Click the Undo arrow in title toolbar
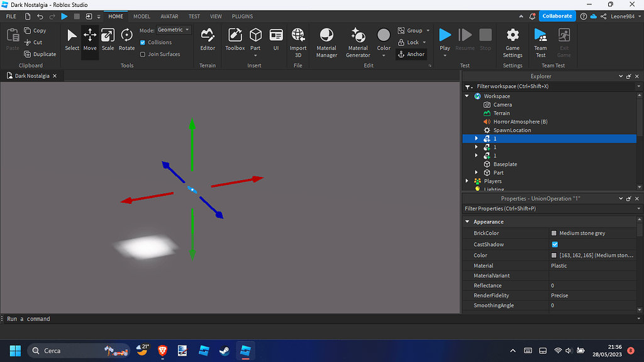This screenshot has width=644, height=362. pos(40,16)
